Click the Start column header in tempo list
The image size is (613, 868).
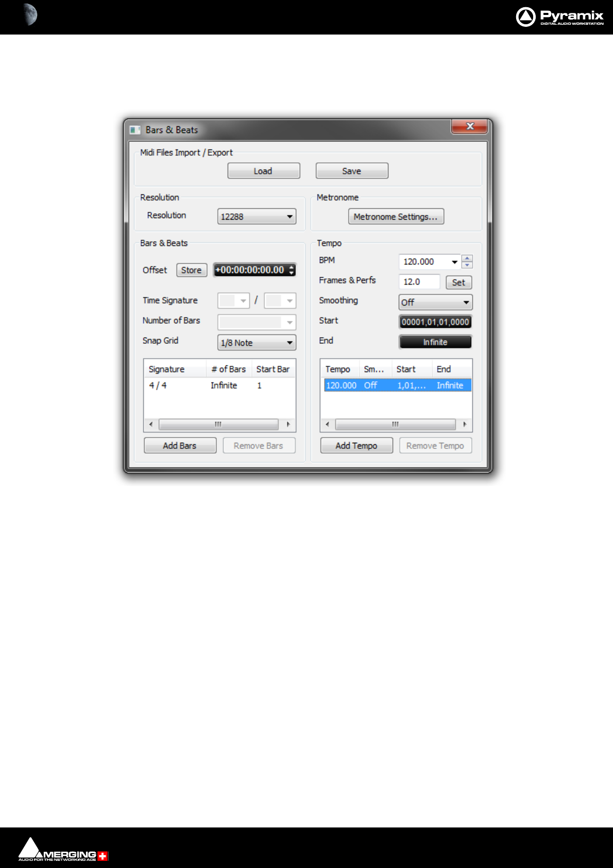coord(412,369)
